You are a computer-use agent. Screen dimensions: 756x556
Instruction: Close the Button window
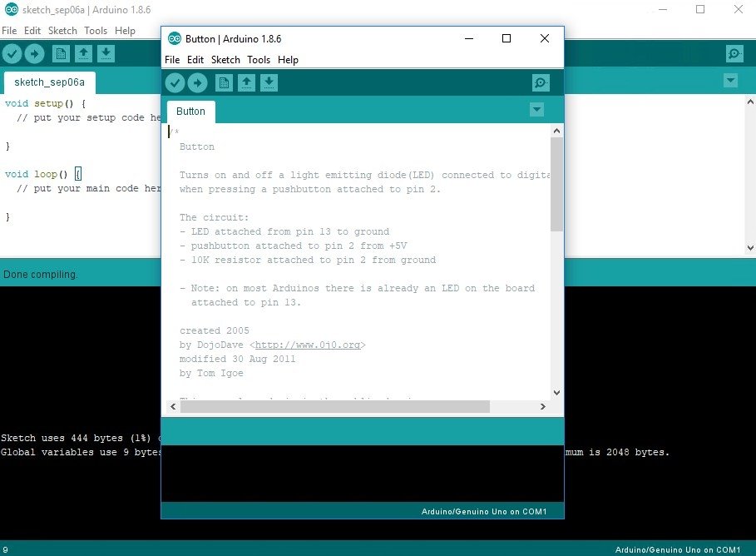(x=545, y=38)
